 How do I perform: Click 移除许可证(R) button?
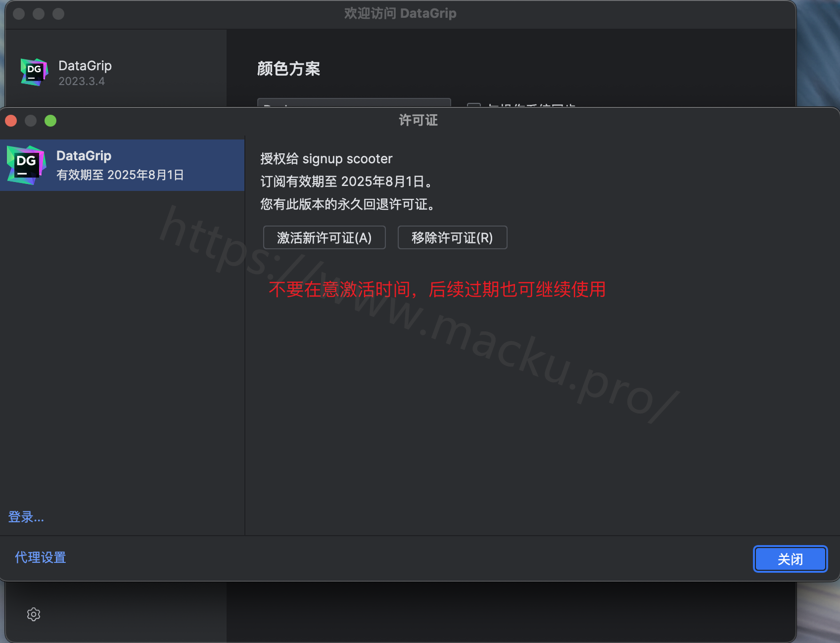(452, 237)
